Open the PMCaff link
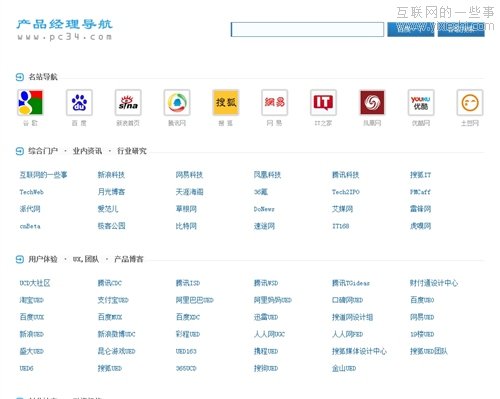This screenshot has width=500, height=399. [x=420, y=192]
